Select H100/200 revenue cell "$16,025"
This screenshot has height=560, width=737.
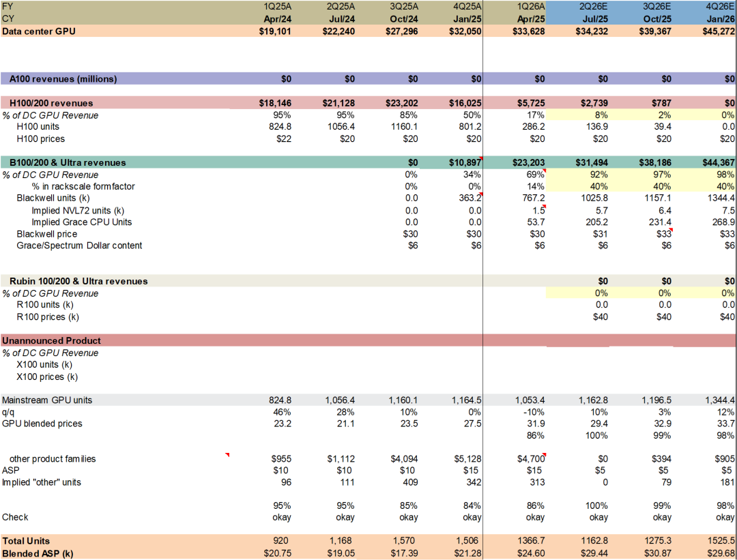(465, 104)
